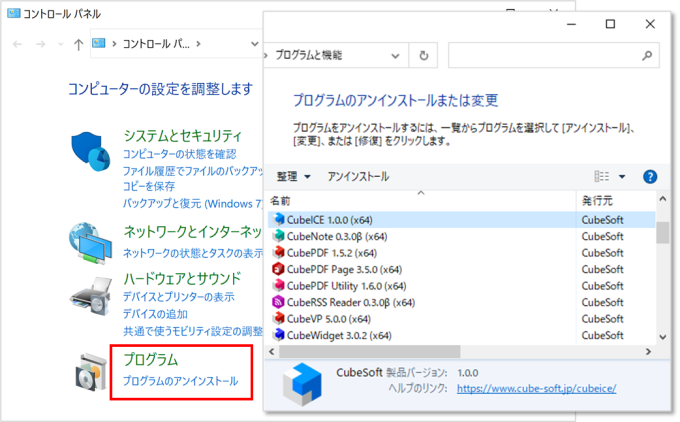Viewport: 680px width, 422px height.
Task: Click the CubePDF Page program icon
Action: point(279,269)
